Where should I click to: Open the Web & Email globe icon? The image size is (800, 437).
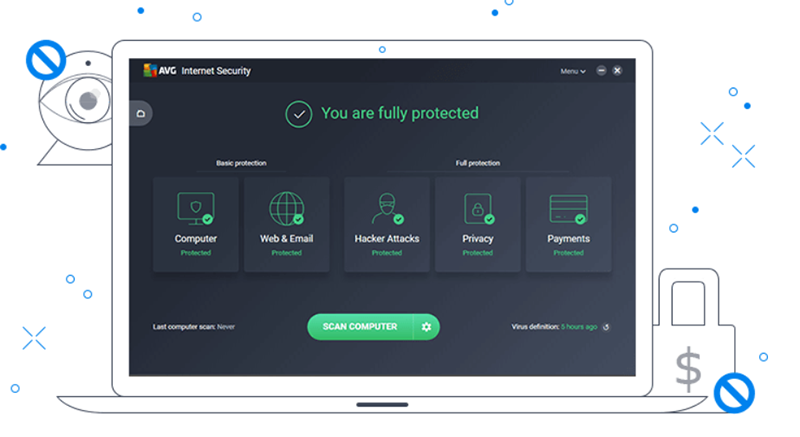coord(286,209)
